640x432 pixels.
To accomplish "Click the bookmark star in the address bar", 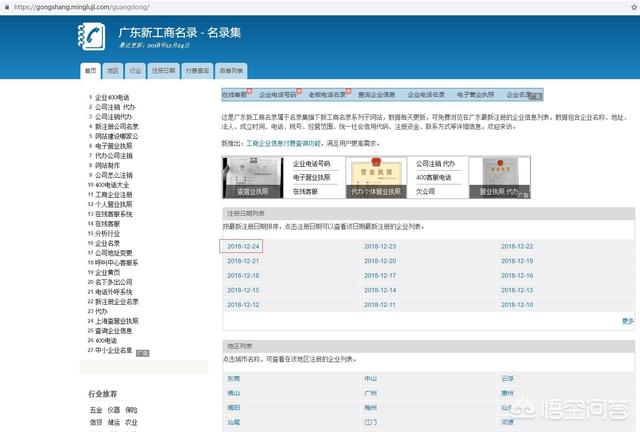I will click(635, 7).
